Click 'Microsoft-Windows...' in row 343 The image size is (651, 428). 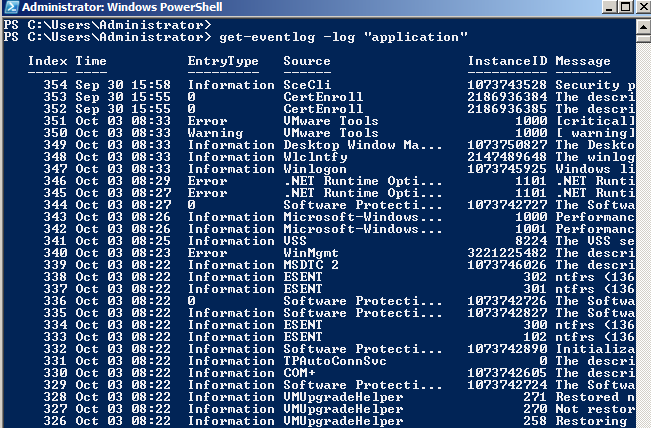click(x=363, y=217)
